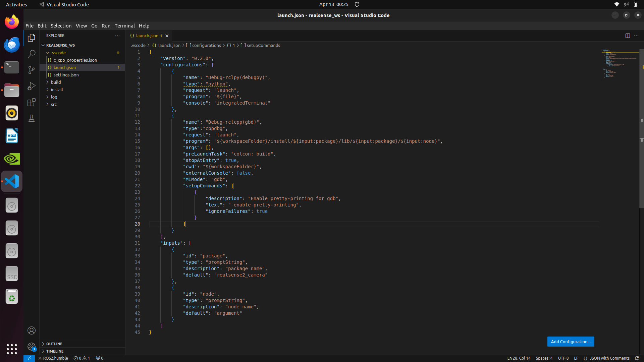
Task: Open the clock Apr 13 00:25 calendar
Action: click(334, 4)
